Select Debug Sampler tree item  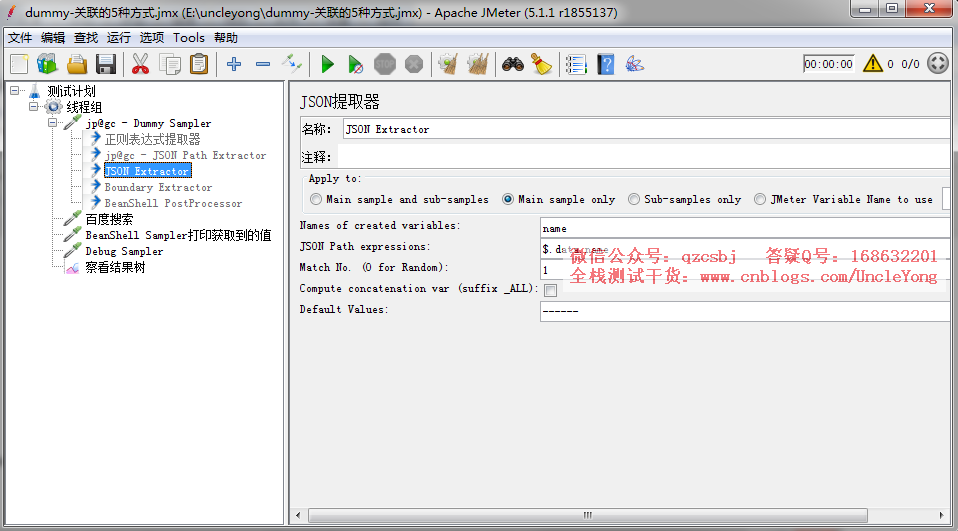click(x=125, y=251)
